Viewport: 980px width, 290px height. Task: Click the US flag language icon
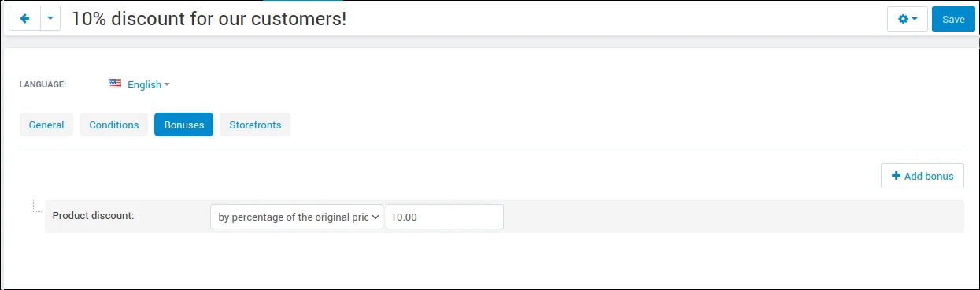pos(115,84)
